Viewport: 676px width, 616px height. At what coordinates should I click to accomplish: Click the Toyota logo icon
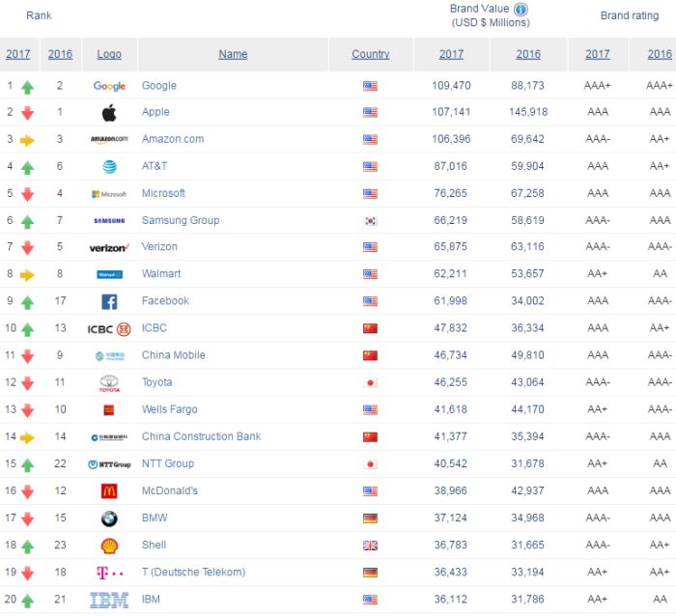coord(109,383)
